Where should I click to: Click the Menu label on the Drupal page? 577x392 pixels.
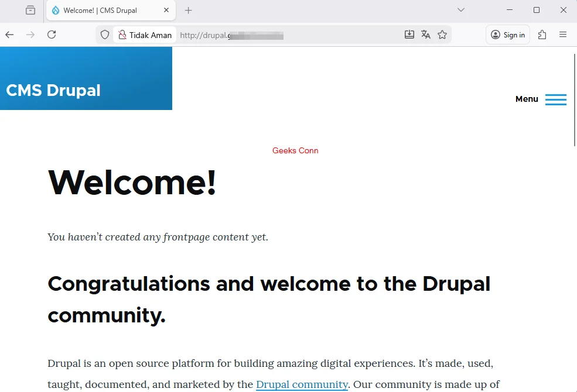coord(526,99)
